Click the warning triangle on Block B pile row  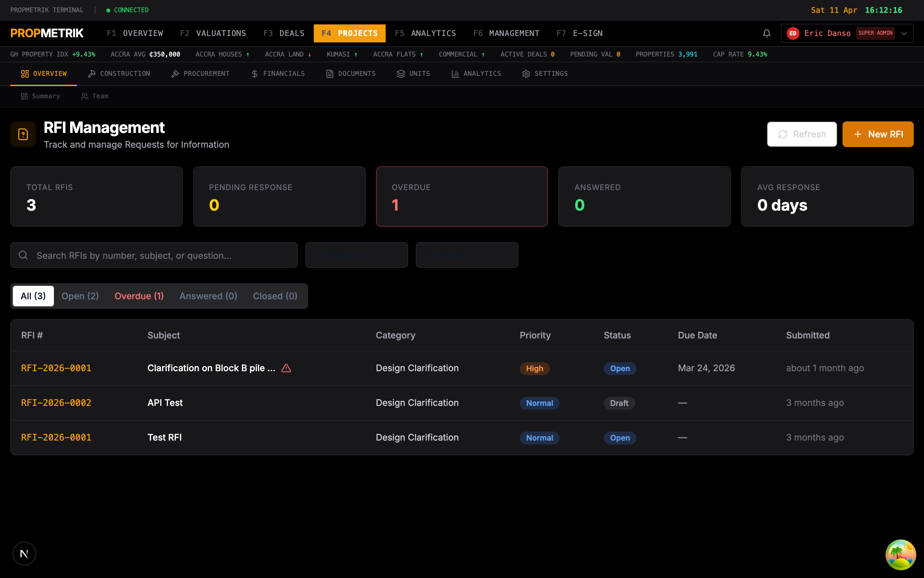pos(286,368)
